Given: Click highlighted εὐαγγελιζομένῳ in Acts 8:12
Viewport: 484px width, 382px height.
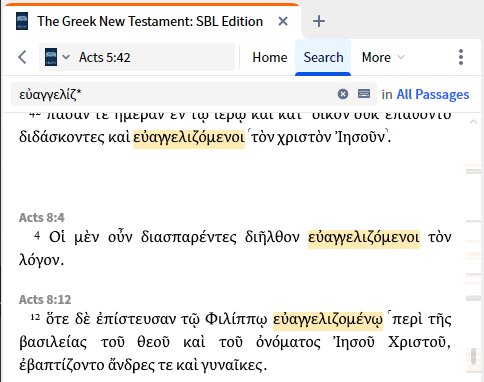Looking at the screenshot, I should tap(328, 320).
